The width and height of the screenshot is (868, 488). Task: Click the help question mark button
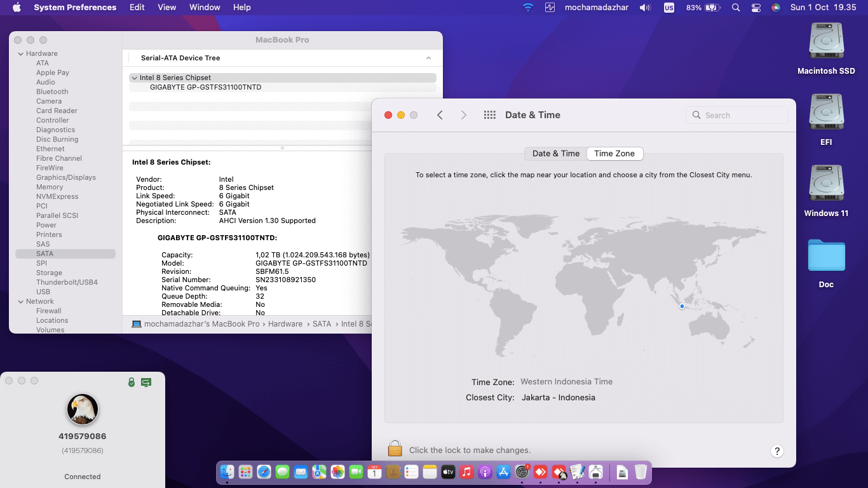point(776,451)
